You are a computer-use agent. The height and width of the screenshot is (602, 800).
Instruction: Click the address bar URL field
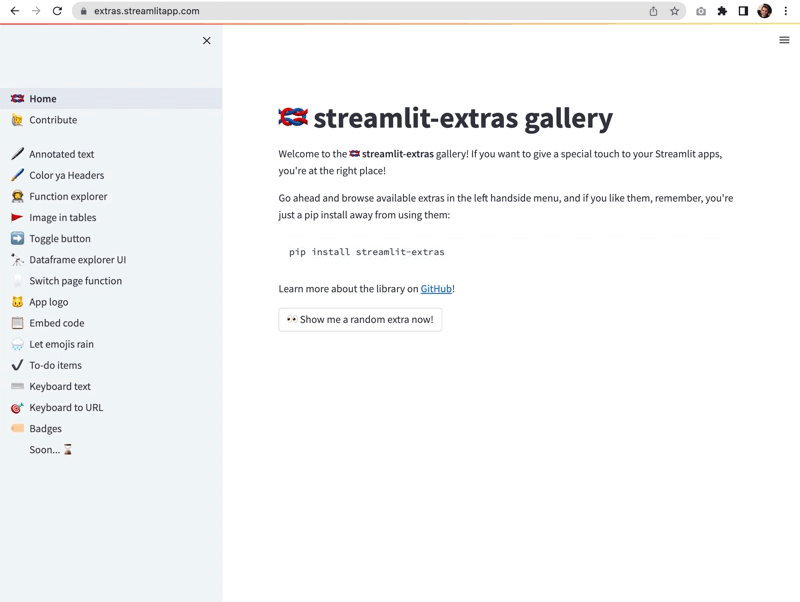(360, 11)
